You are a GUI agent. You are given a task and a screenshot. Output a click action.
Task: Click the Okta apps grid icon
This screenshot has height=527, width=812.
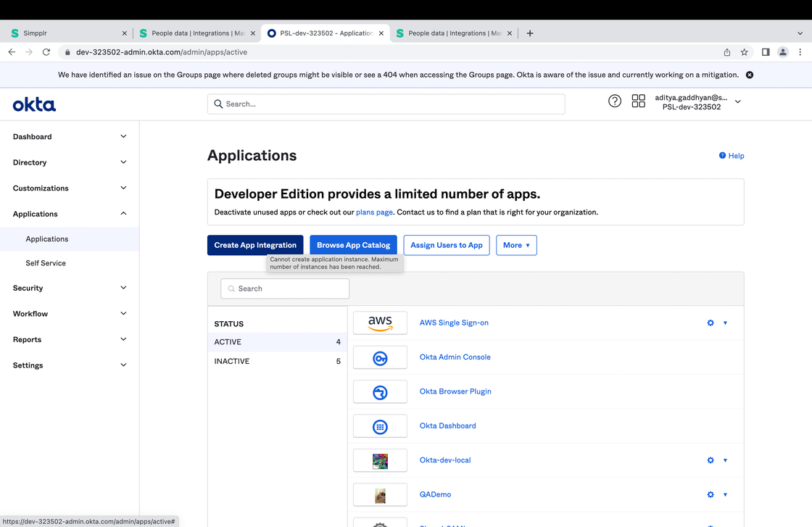(638, 101)
